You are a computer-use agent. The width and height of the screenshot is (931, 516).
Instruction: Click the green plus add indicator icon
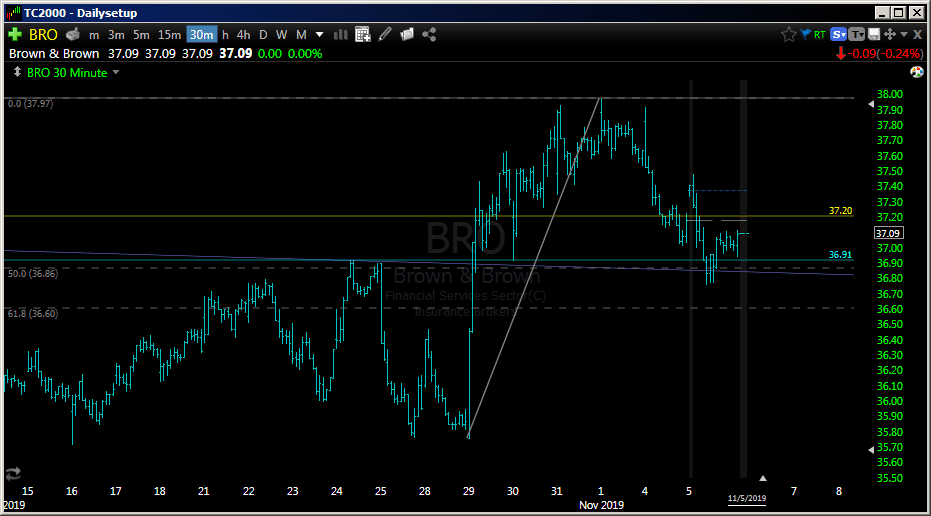click(x=15, y=34)
